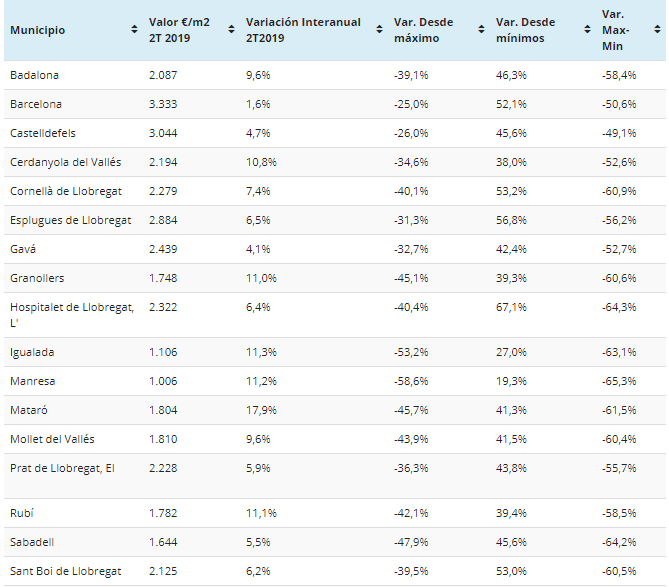
Task: Click Hospitalet de Llobregat municipality name
Action: (71, 307)
